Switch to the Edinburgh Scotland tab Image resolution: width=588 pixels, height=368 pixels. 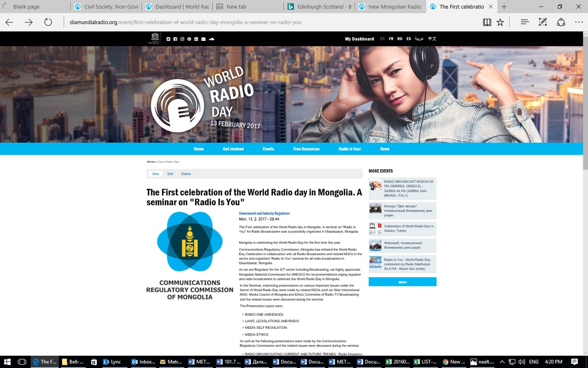coord(319,7)
